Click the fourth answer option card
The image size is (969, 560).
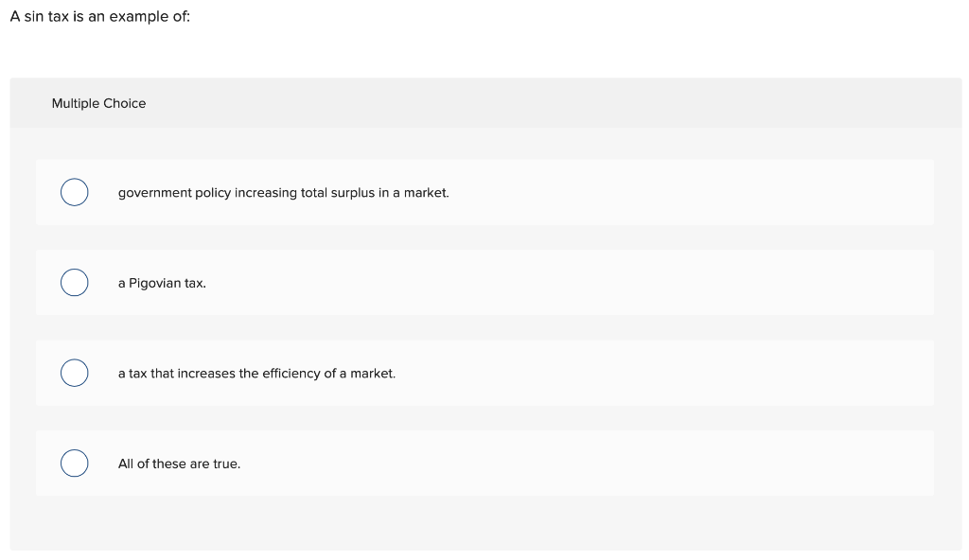(x=484, y=463)
